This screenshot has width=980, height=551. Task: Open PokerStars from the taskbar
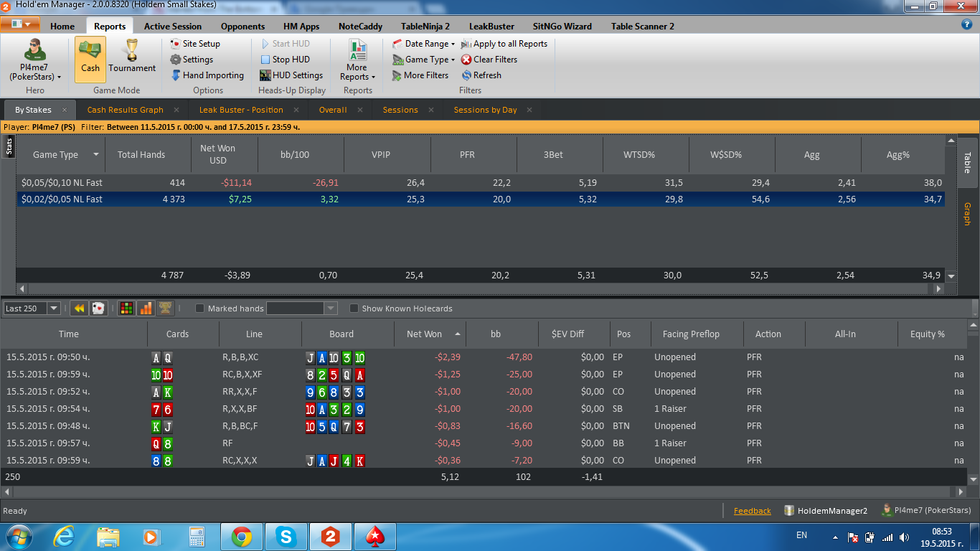click(x=375, y=537)
